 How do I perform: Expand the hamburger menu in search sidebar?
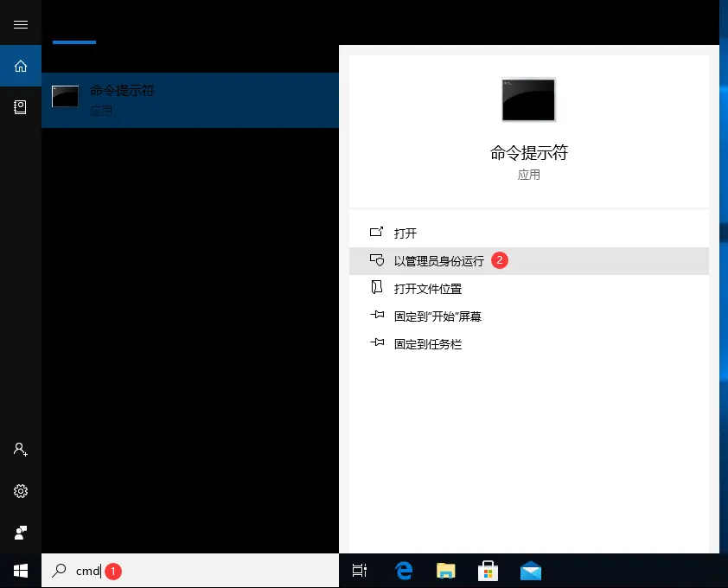tap(21, 23)
